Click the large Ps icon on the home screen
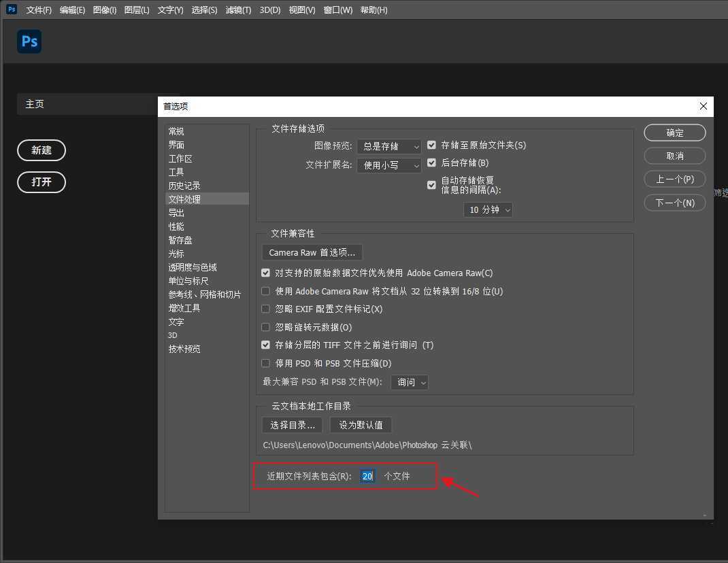 [x=29, y=41]
